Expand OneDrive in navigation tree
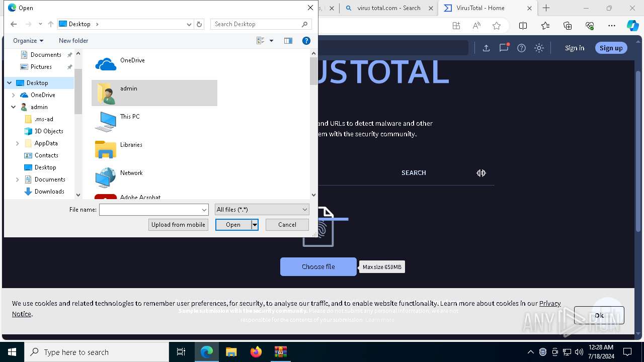The width and height of the screenshot is (644, 362). [x=14, y=95]
